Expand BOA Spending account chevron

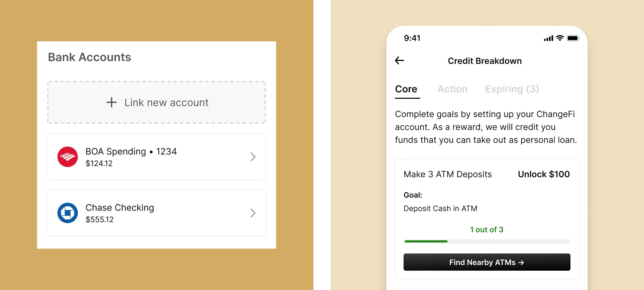tap(253, 157)
